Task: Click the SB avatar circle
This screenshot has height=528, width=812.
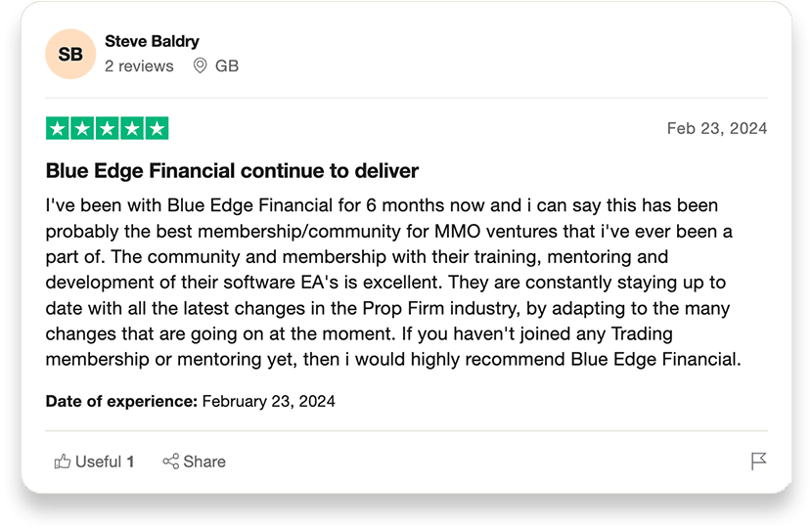Action: click(70, 54)
